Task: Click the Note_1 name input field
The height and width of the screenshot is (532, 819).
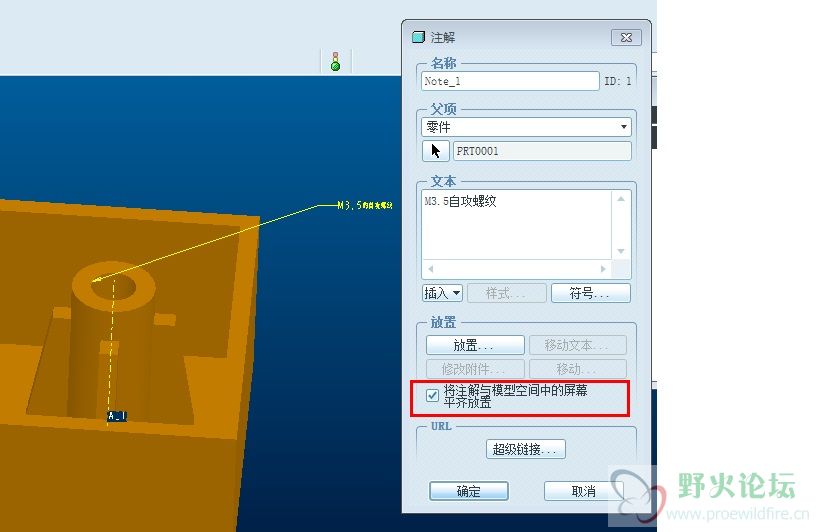Action: (510, 81)
